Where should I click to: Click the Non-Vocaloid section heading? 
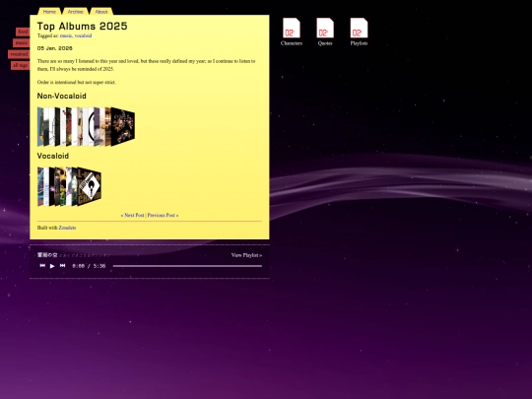pos(61,96)
